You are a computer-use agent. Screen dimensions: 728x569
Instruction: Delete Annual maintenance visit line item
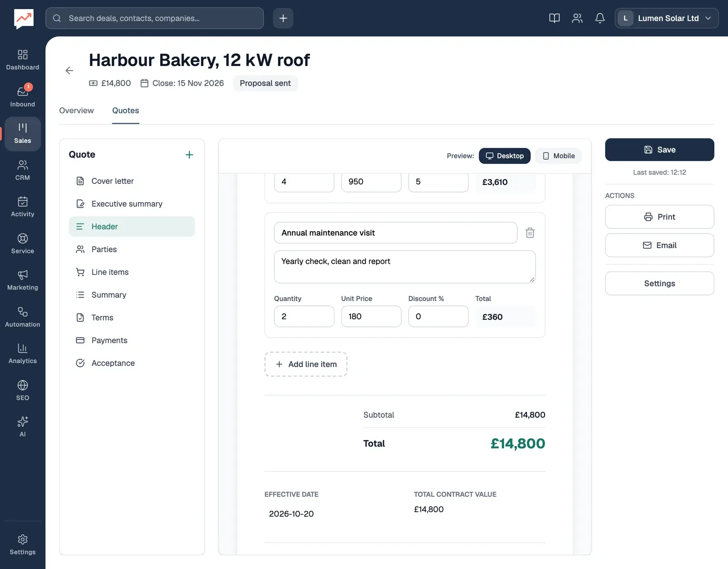pyautogui.click(x=530, y=233)
